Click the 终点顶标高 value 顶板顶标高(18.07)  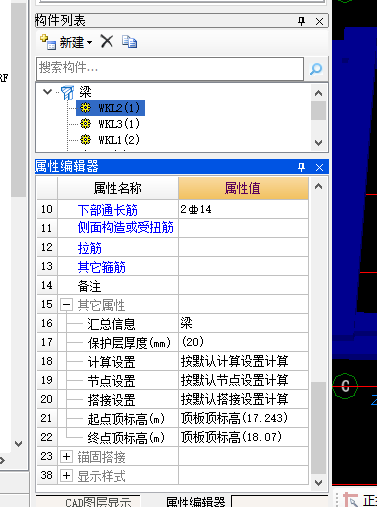tap(243, 437)
